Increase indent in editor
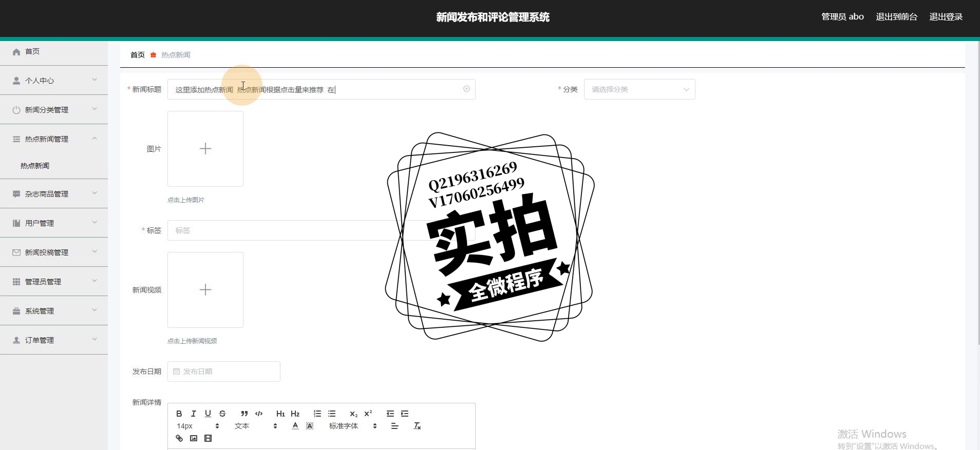Viewport: 980px width, 450px height. tap(405, 414)
